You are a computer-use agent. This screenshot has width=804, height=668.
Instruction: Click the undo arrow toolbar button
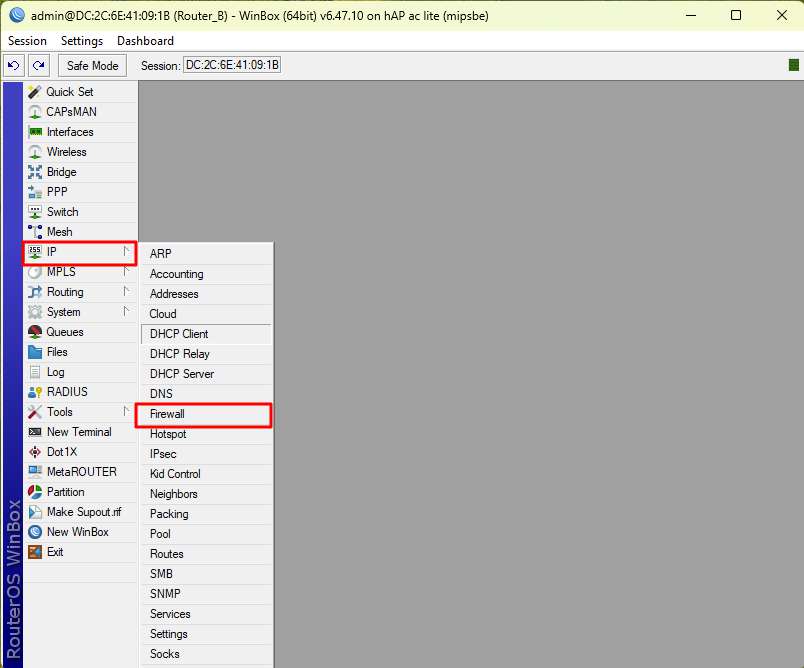[x=14, y=65]
